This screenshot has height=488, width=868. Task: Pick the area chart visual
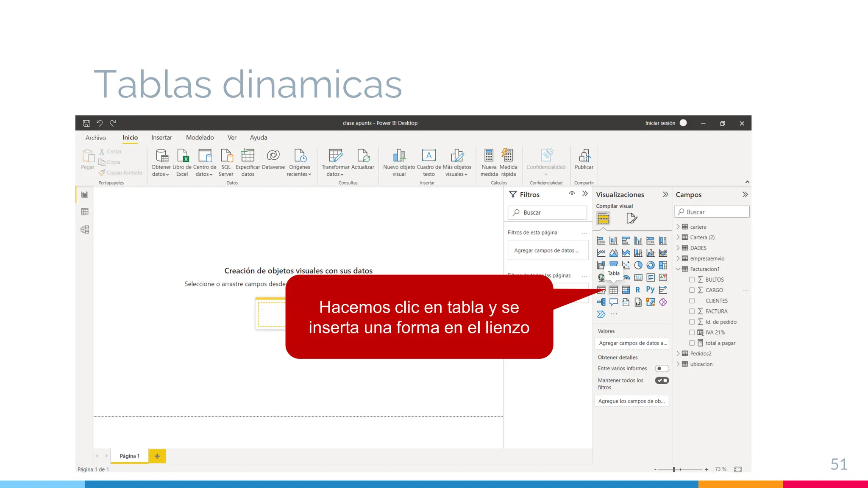(613, 253)
